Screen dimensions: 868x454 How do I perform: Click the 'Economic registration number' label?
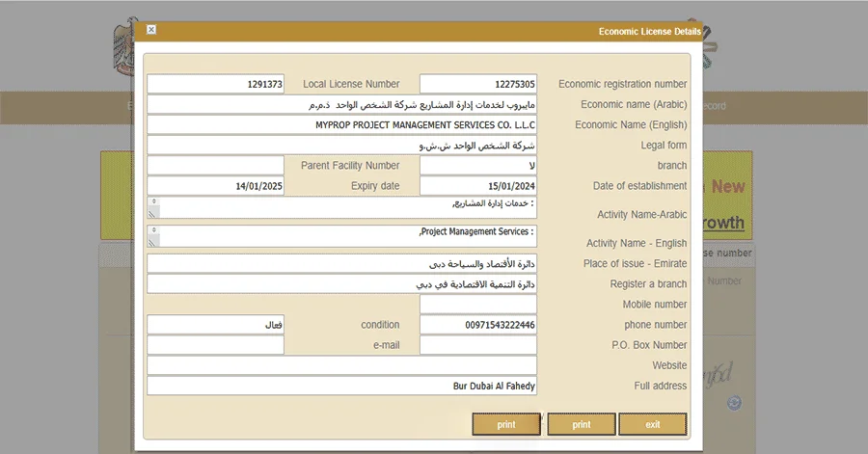click(x=622, y=84)
